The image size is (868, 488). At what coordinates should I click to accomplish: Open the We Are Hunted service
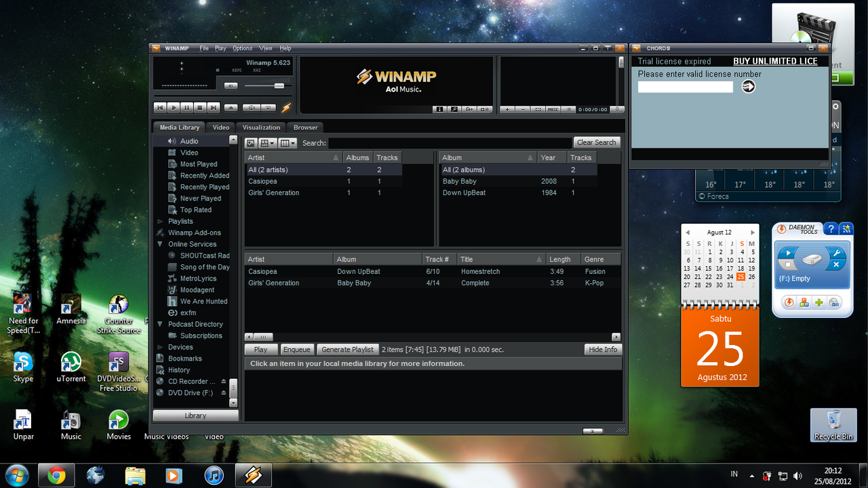(x=204, y=302)
